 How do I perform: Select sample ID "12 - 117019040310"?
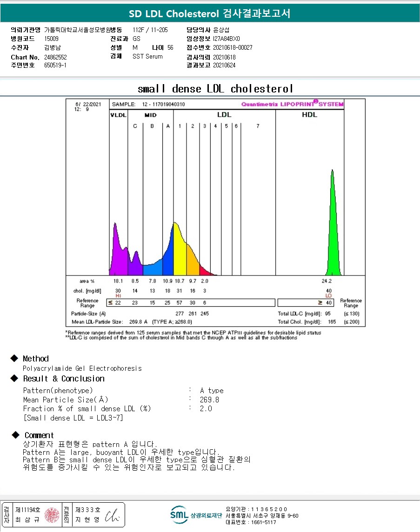click(x=163, y=104)
